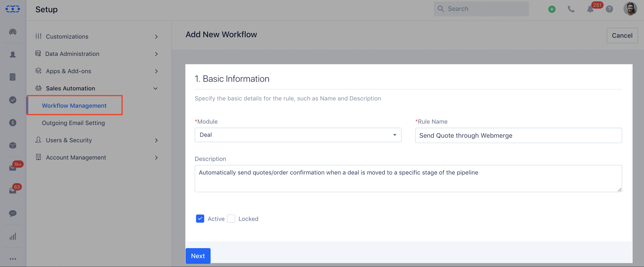Focus the top Search field
The image size is (644, 267).
[x=481, y=9]
